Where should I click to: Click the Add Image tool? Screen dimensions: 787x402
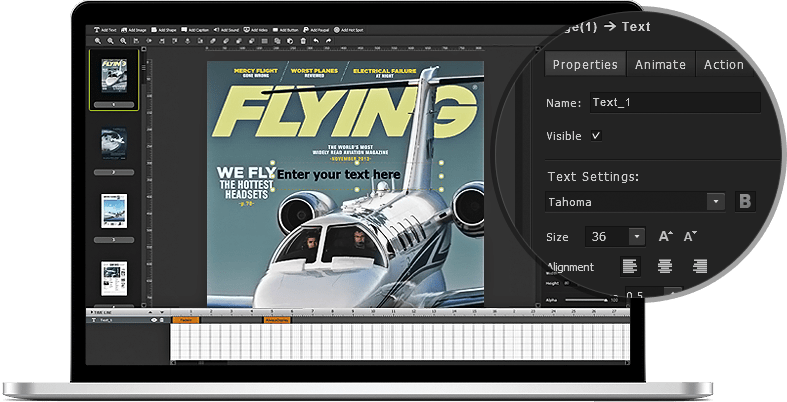(134, 30)
